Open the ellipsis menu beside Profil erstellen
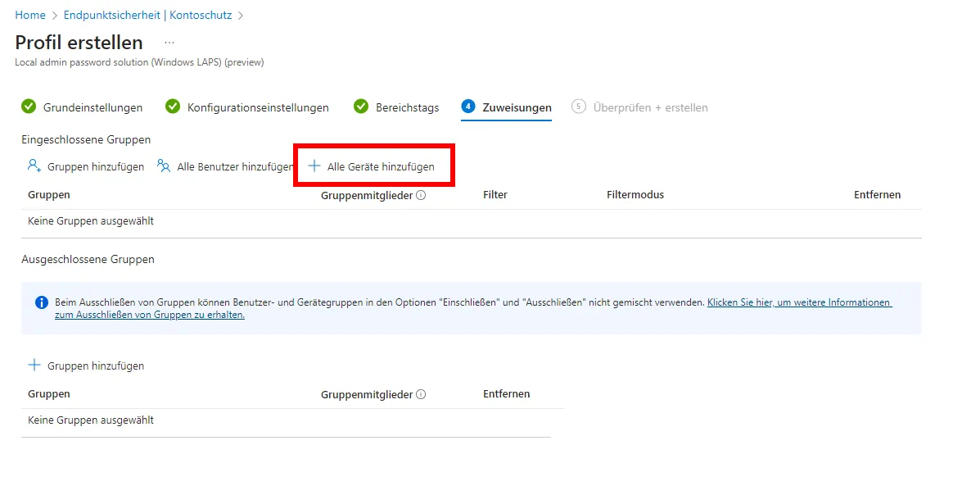The width and height of the screenshot is (980, 495). [x=169, y=42]
